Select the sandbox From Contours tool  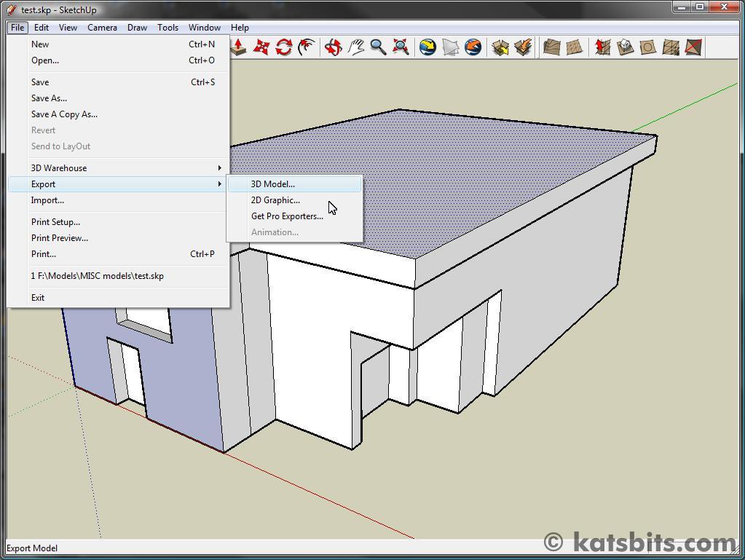[x=551, y=47]
